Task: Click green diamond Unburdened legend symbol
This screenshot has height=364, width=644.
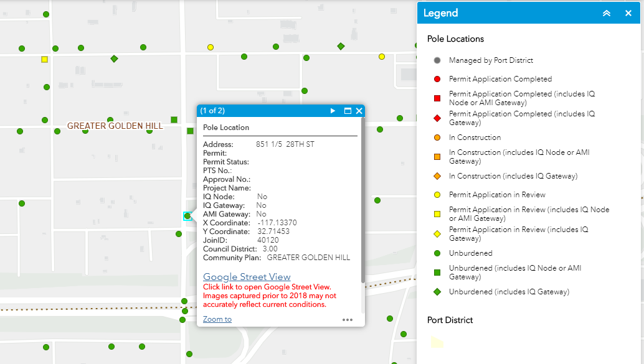Action: [x=437, y=292]
